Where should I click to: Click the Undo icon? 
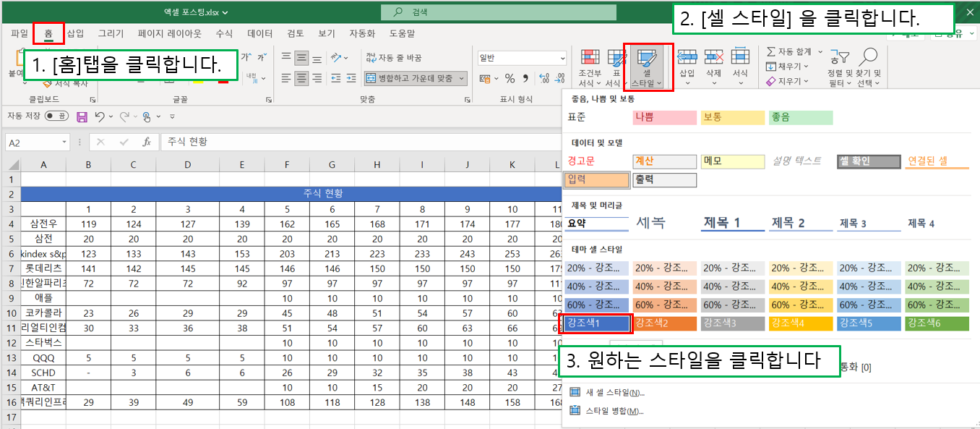coord(100,116)
